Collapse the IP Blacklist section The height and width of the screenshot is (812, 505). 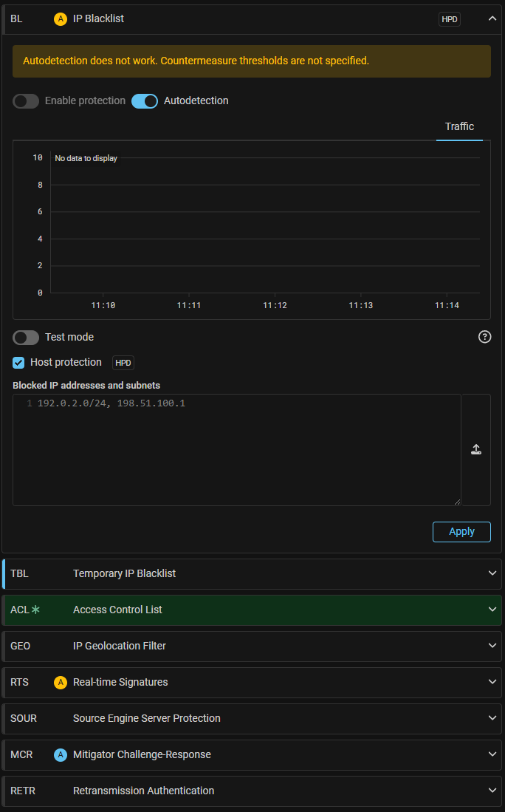492,18
